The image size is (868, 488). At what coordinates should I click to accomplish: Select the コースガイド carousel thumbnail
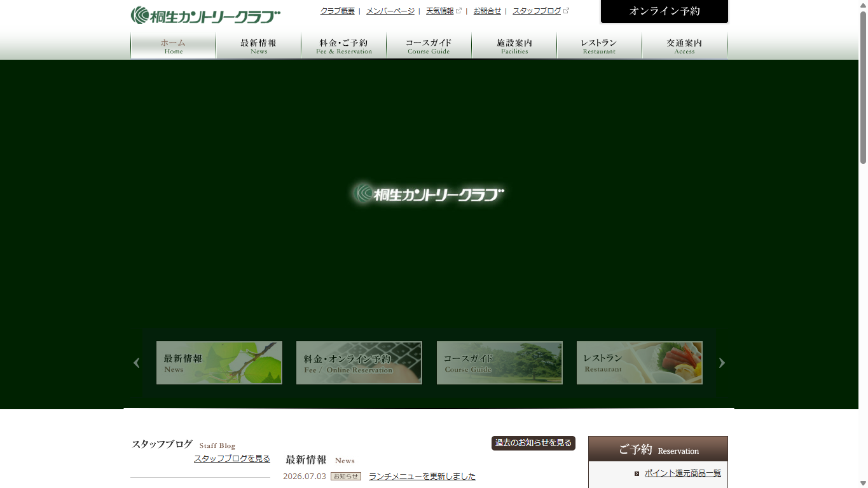click(x=500, y=363)
